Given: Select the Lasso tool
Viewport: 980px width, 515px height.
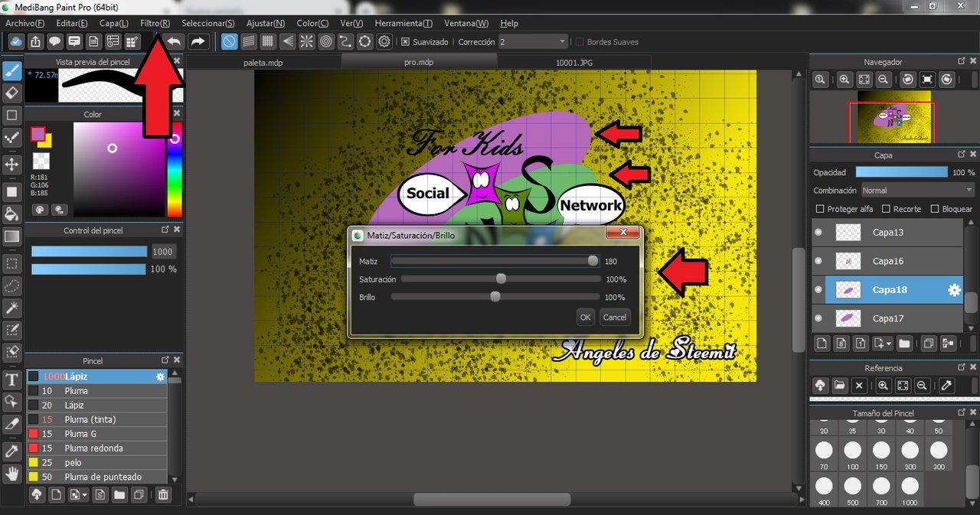Looking at the screenshot, I should click(x=12, y=285).
